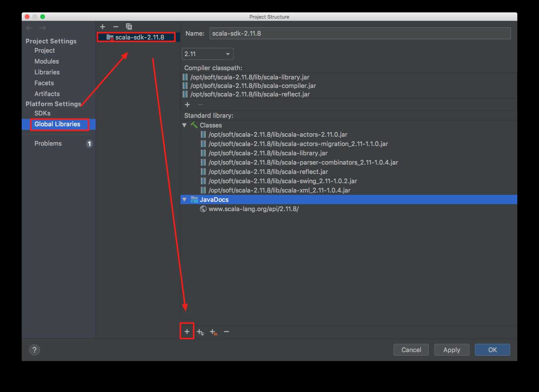Open the Project settings page

(x=45, y=50)
